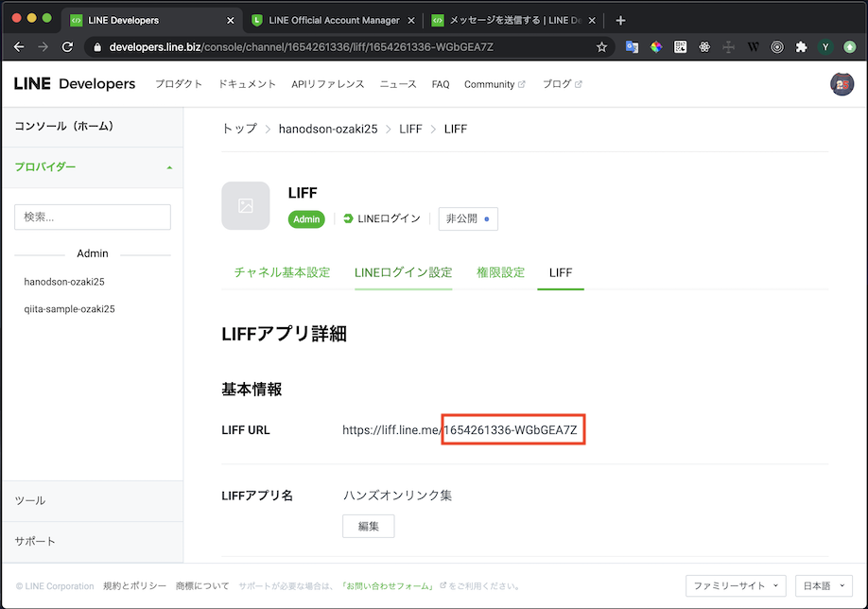The height and width of the screenshot is (609, 868).
Task: Open Google Translate extension icon
Action: [632, 47]
